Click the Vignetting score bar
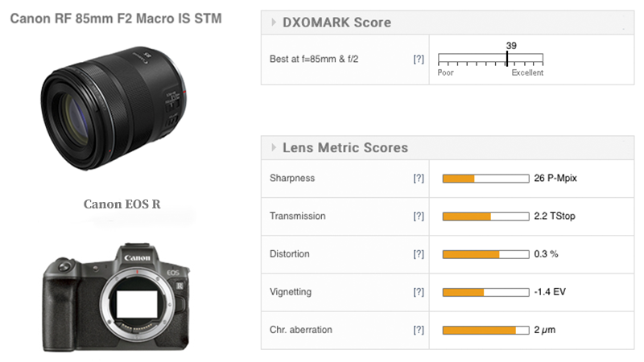This screenshot has width=644, height=362. click(485, 292)
